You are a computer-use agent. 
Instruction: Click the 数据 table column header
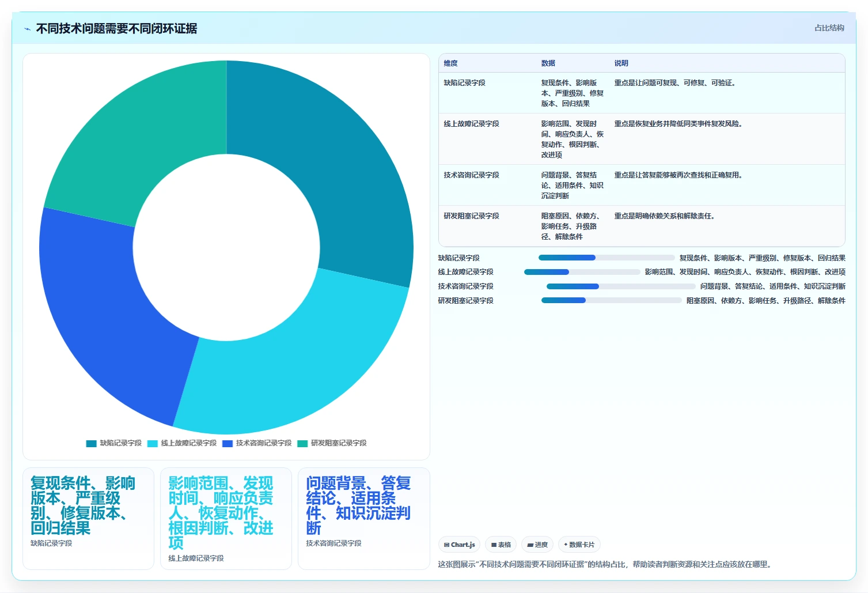pos(548,63)
